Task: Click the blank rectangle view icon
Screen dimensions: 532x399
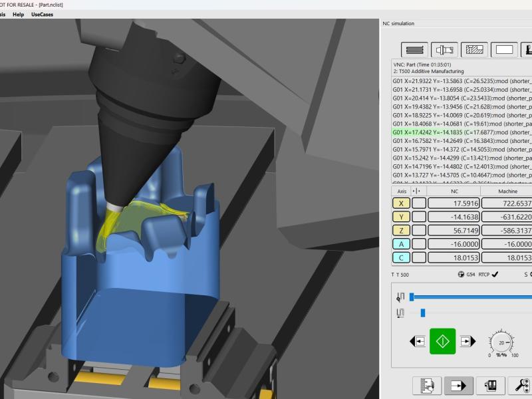Action: coord(504,49)
